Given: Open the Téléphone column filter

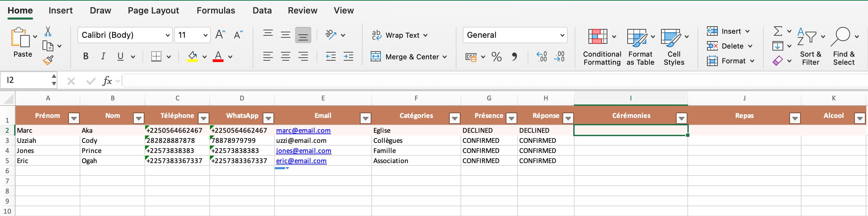Looking at the screenshot, I should [203, 118].
